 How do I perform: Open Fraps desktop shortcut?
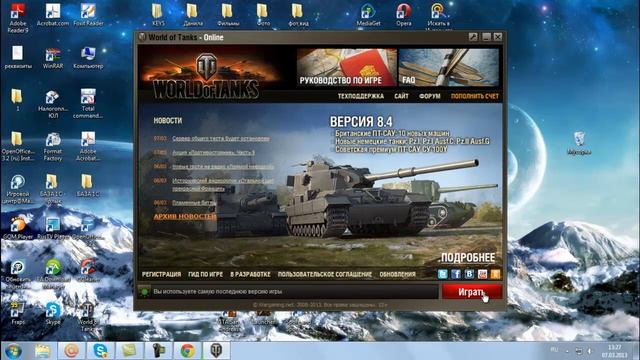click(18, 313)
